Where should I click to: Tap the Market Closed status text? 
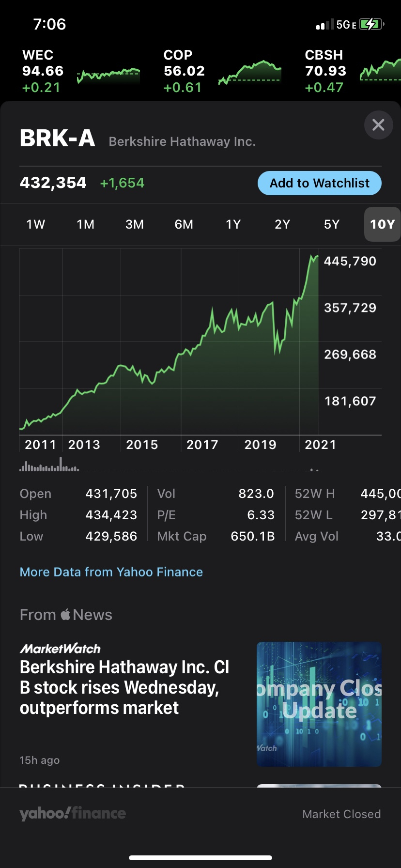pos(341,814)
